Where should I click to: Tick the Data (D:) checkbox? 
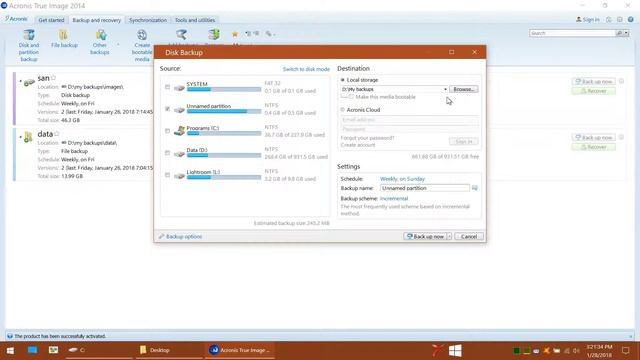[167, 153]
